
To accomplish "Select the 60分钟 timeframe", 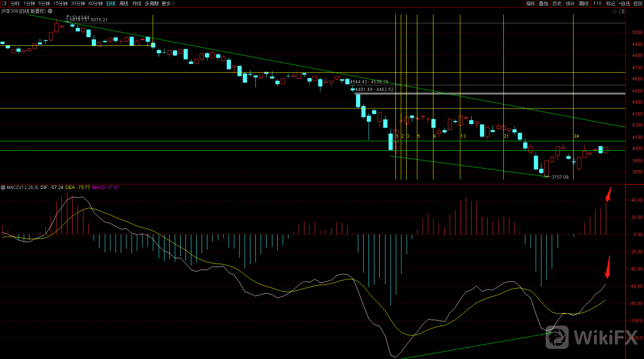I will coord(95,4).
